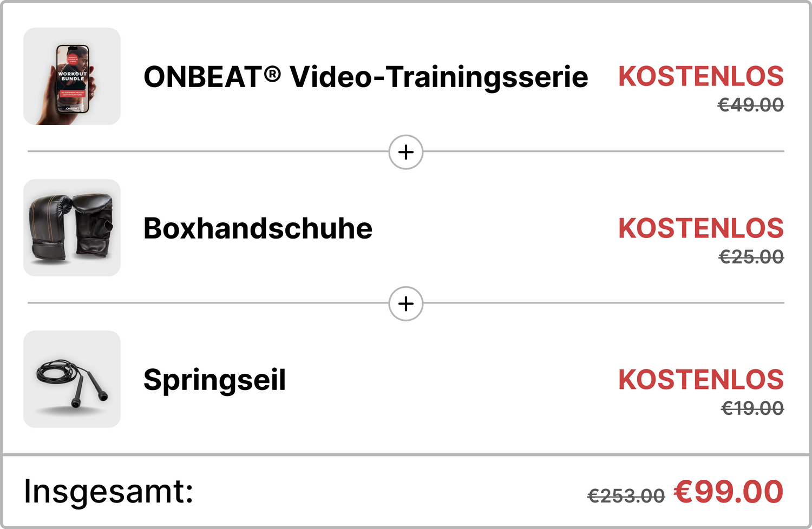Click the Insgesamt: total label
This screenshot has height=529, width=812.
pyautogui.click(x=108, y=491)
